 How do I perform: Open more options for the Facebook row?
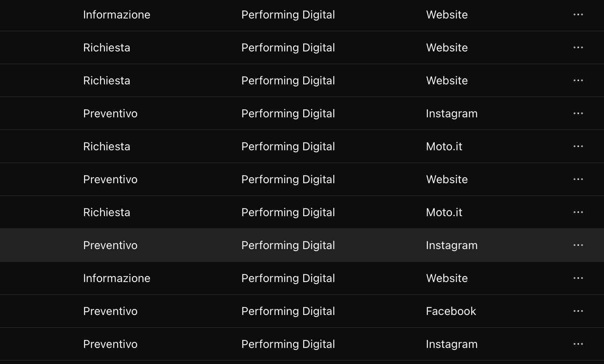(578, 311)
